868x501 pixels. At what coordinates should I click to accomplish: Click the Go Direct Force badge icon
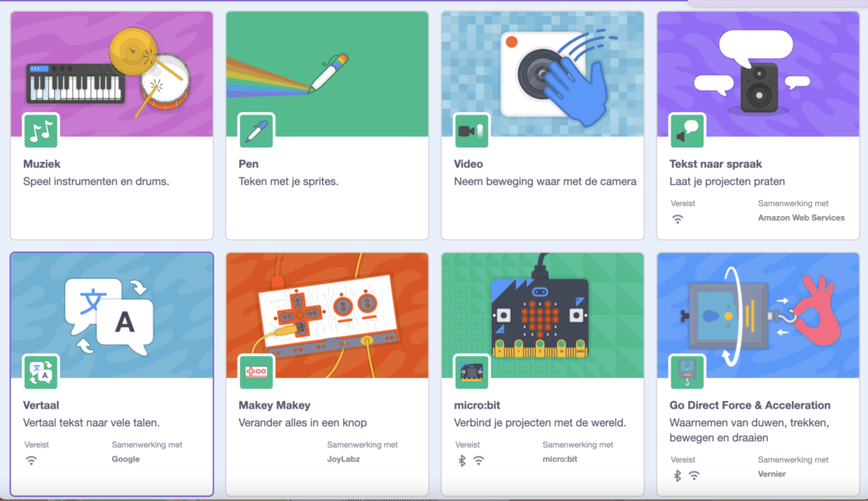click(687, 371)
